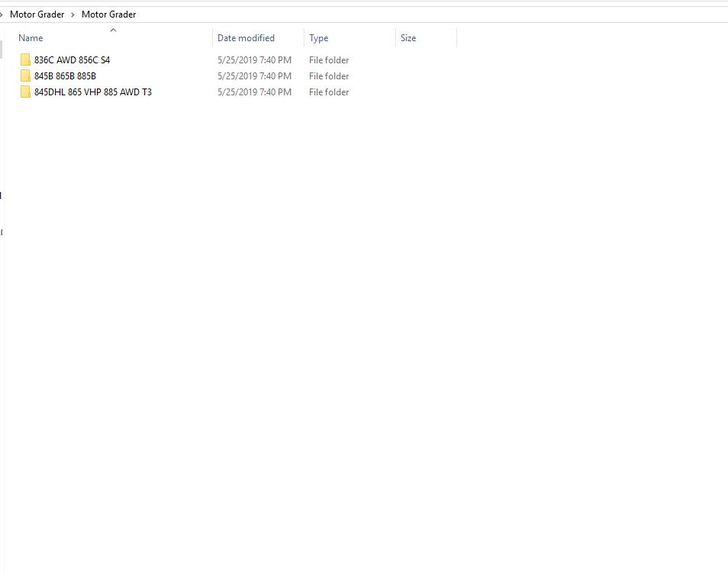
Task: Open folder named 845B 865B 885B
Action: [x=65, y=76]
